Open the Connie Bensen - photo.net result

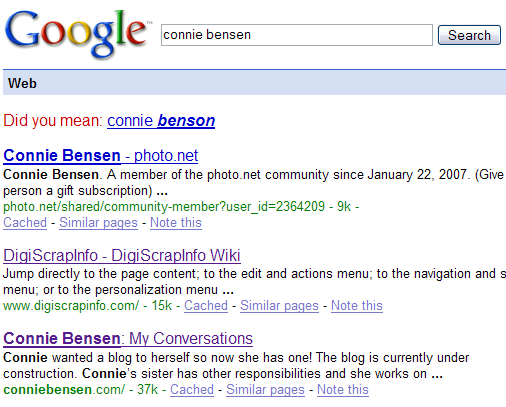click(x=101, y=156)
